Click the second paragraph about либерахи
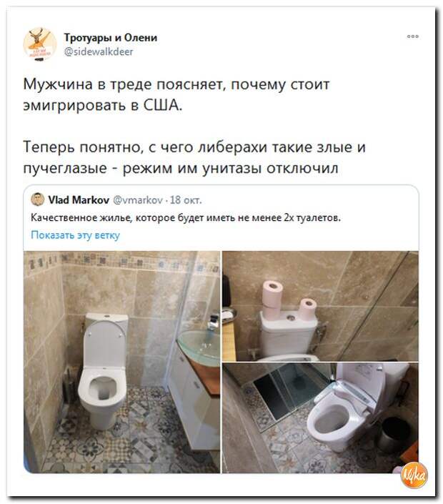The width and height of the screenshot is (443, 504). tap(194, 157)
